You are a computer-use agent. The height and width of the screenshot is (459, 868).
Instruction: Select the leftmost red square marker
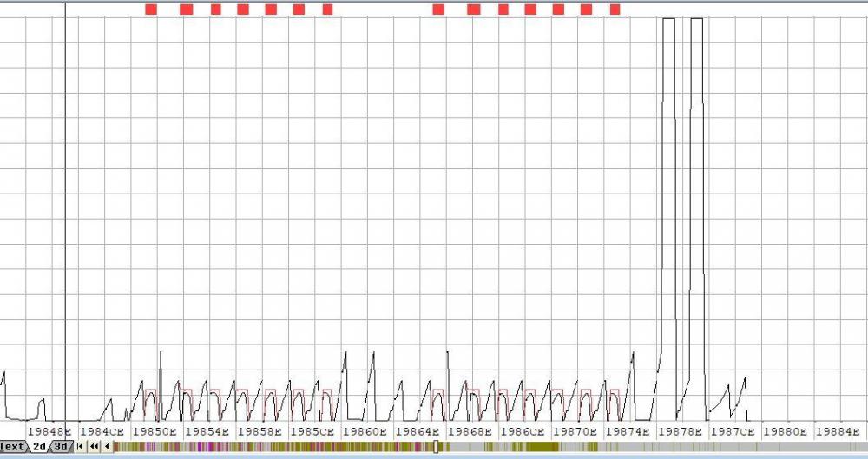(x=151, y=10)
